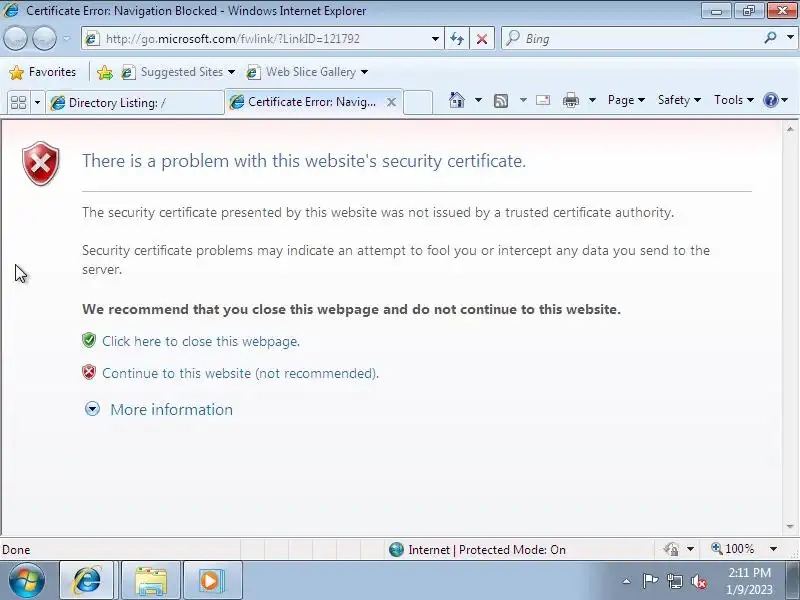This screenshot has height=600, width=800.
Task: Click the Action Center flag icon
Action: click(650, 581)
